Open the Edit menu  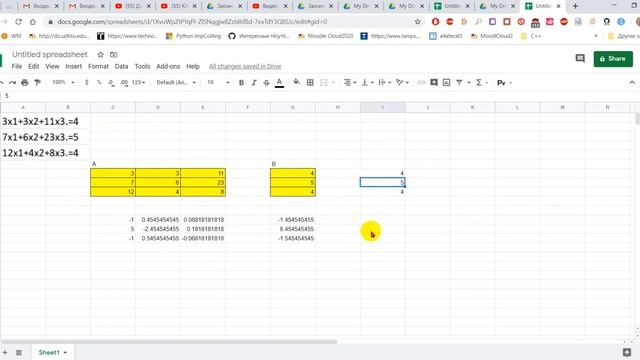tap(33, 66)
